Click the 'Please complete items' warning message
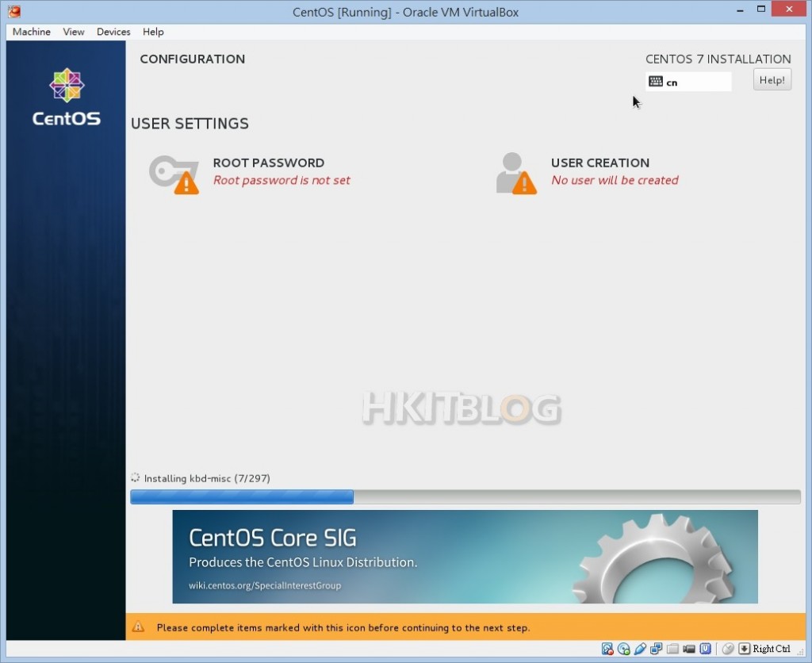This screenshot has width=812, height=663. 343,627
